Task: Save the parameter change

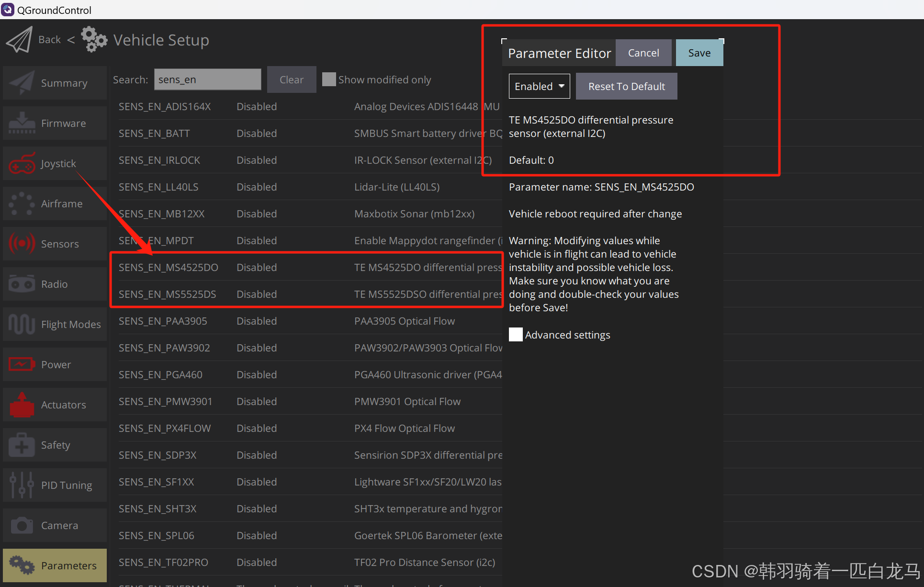Action: [699, 53]
